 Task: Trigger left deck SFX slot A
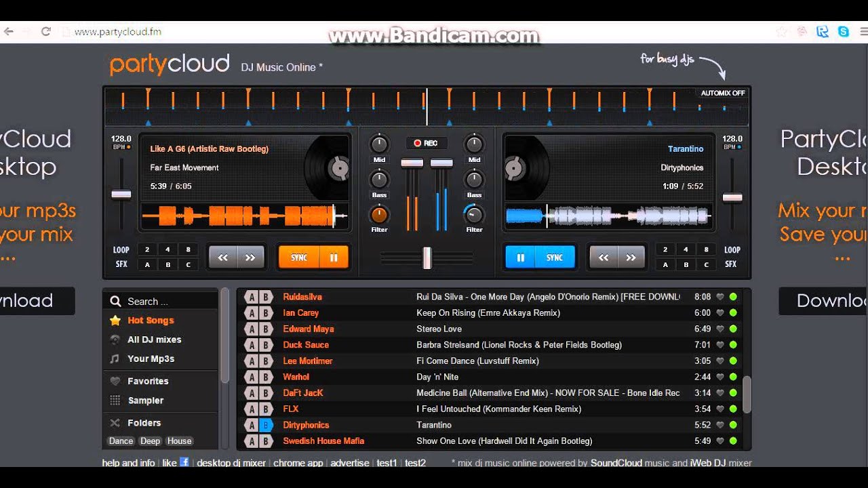point(147,264)
